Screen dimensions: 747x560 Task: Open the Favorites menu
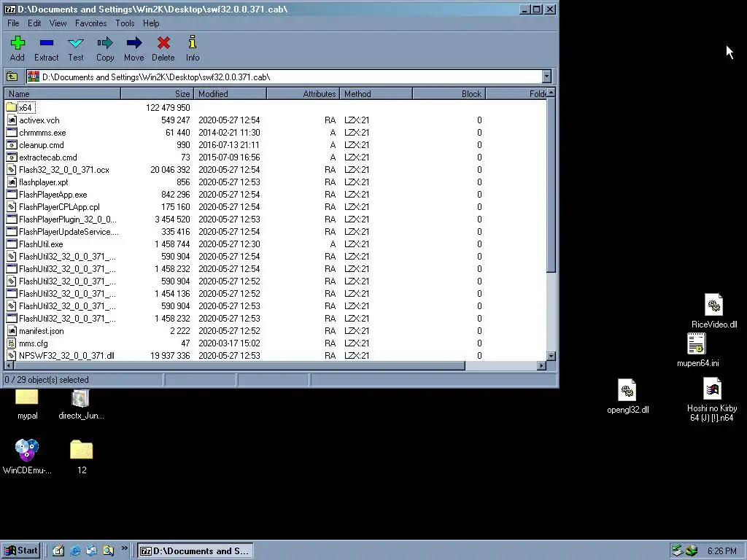point(91,23)
